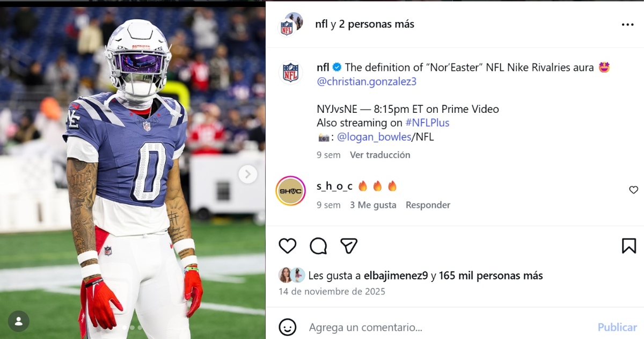Click Ver traducción under the caption
Viewport: 644px width, 339px height.
380,155
